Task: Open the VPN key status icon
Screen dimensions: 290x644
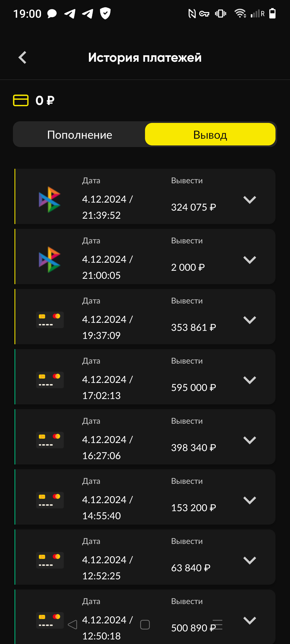Action: click(204, 13)
